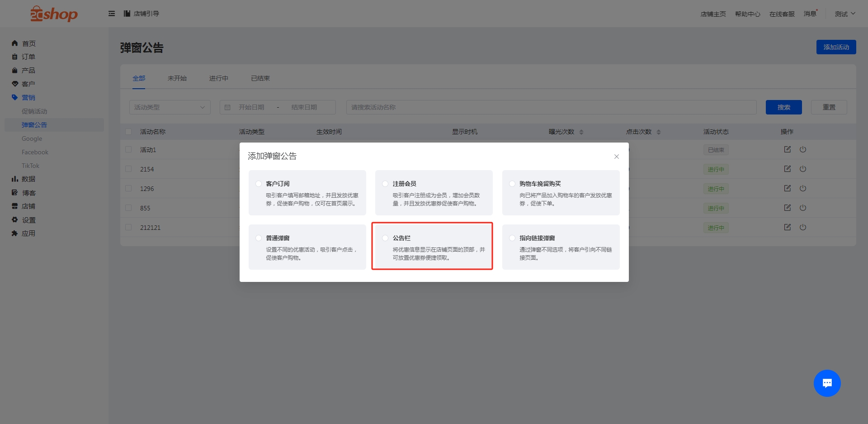This screenshot has height=424, width=868.
Task: Click the power icon for row 2154
Action: [802, 169]
